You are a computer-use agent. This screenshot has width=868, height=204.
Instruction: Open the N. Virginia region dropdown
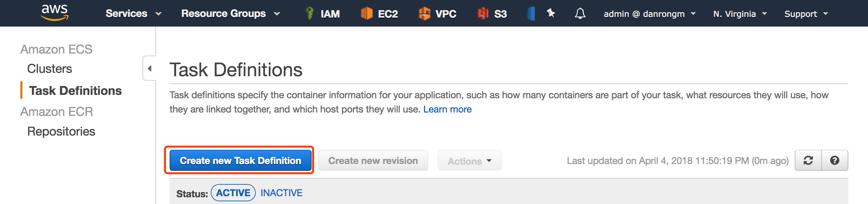pyautogui.click(x=740, y=14)
